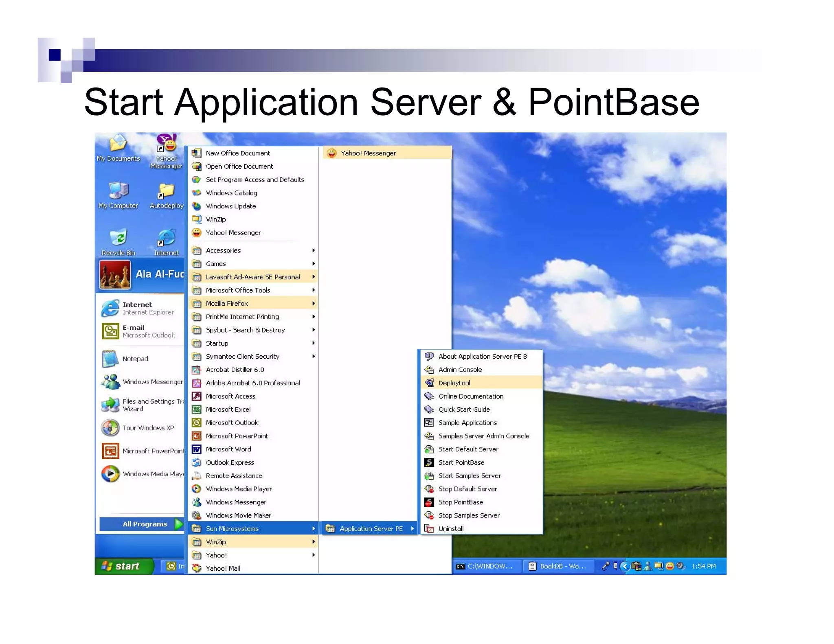The height and width of the screenshot is (644, 834).
Task: Click the Start PointBase icon
Action: pyautogui.click(x=429, y=462)
